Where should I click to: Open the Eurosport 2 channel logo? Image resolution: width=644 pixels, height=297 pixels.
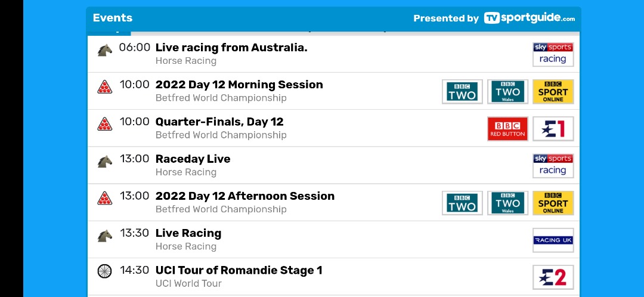pyautogui.click(x=553, y=277)
